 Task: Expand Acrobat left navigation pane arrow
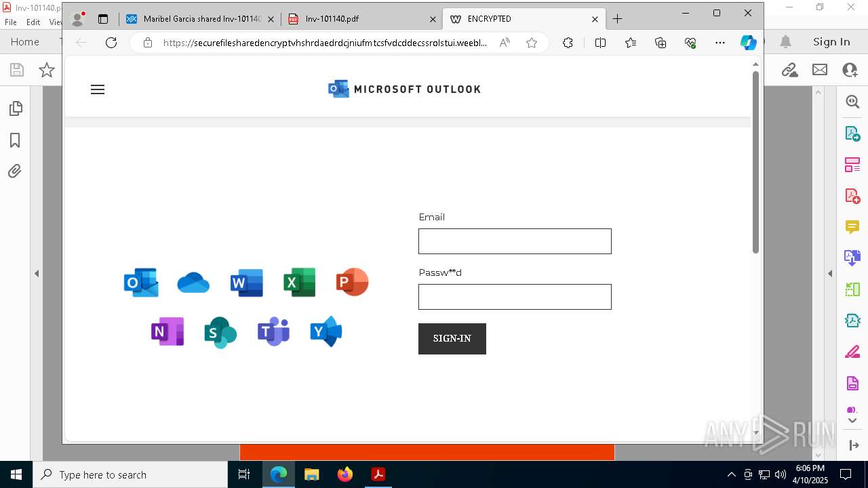click(x=37, y=274)
